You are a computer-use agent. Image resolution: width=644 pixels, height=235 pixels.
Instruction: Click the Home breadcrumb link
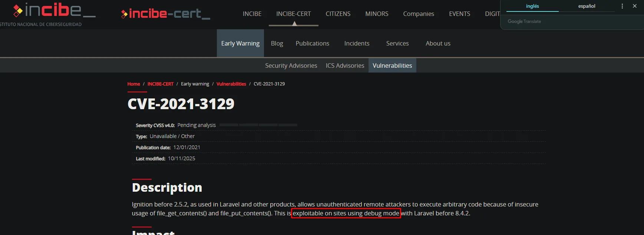(x=133, y=84)
